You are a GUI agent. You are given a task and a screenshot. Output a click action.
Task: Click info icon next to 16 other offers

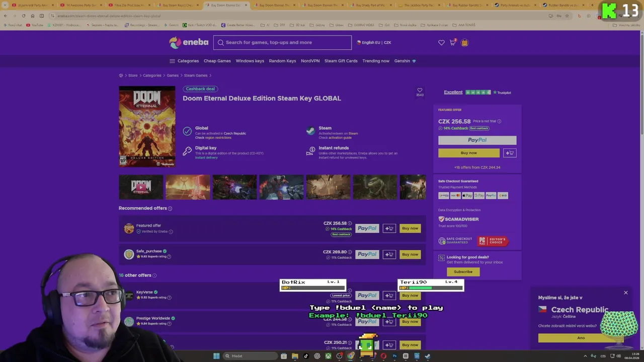154,276
